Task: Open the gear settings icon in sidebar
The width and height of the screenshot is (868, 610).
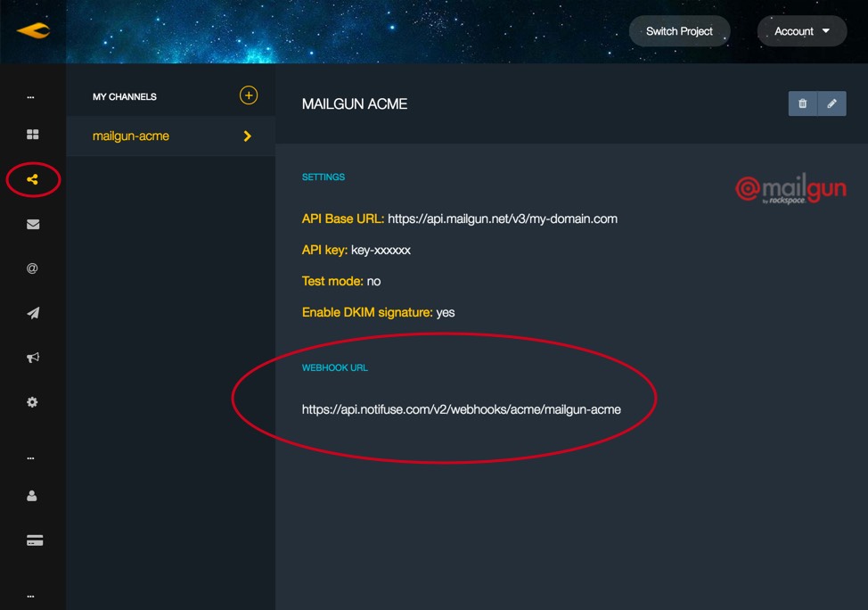Action: click(33, 402)
